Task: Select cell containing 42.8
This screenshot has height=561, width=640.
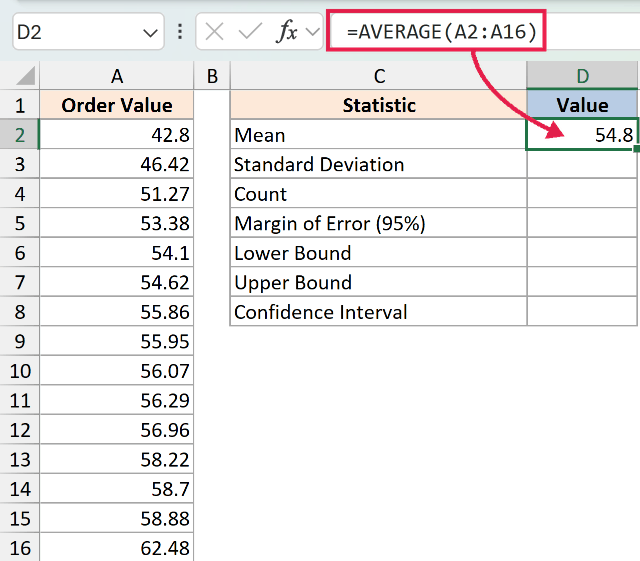Action: (x=116, y=134)
